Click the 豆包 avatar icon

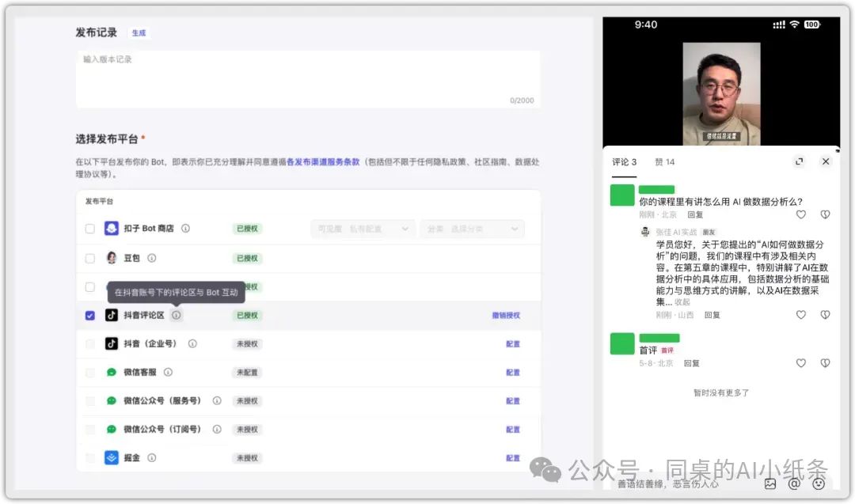pos(112,257)
